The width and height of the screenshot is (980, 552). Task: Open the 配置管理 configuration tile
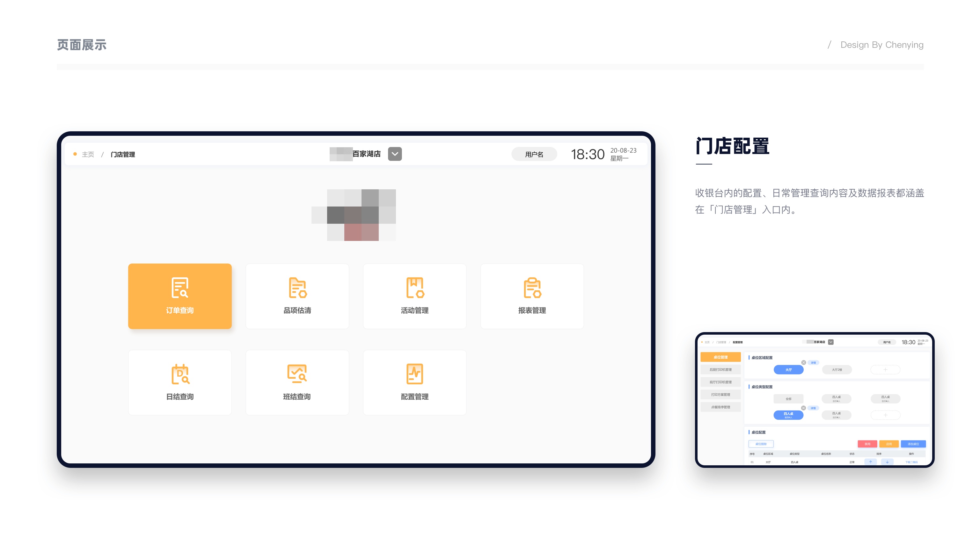tap(414, 382)
